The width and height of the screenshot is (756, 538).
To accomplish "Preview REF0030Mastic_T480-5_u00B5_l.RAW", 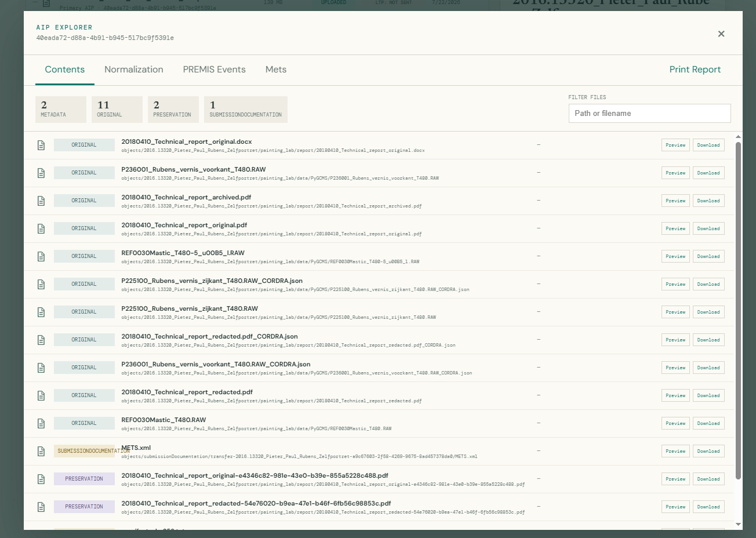I will tap(675, 256).
